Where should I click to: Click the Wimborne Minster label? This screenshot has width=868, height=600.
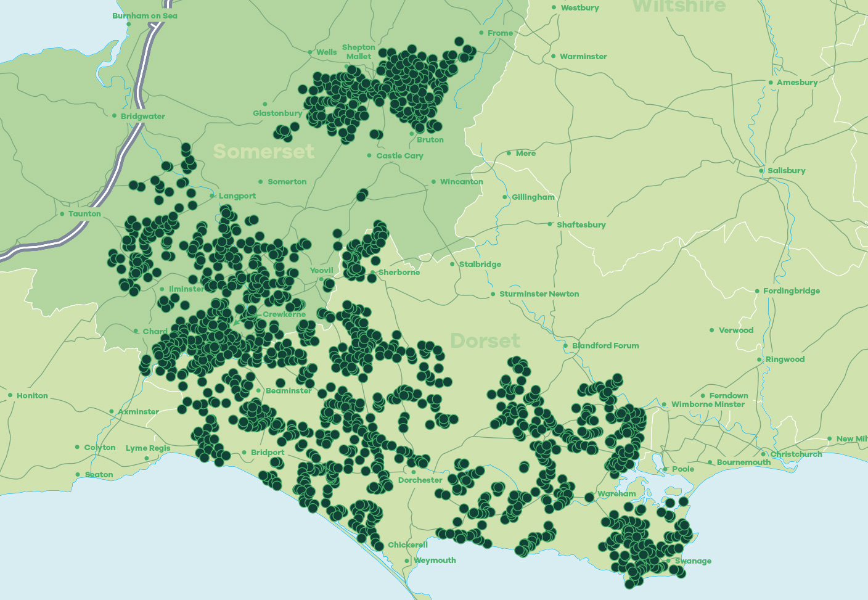pos(708,405)
